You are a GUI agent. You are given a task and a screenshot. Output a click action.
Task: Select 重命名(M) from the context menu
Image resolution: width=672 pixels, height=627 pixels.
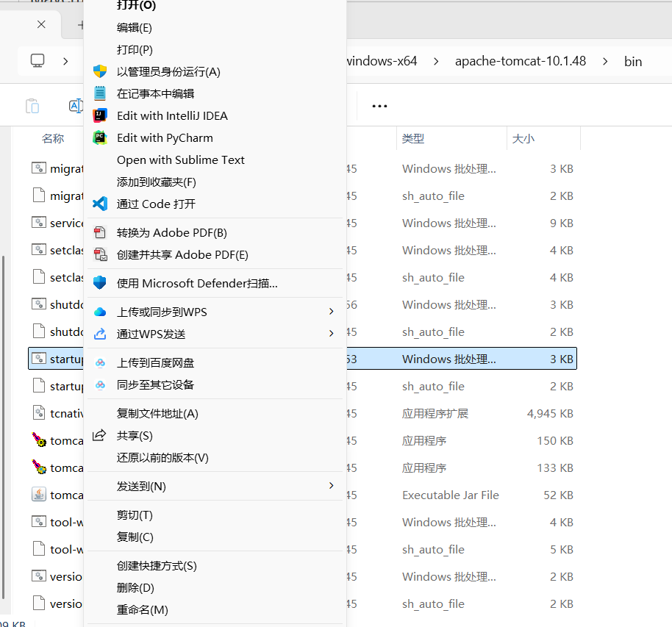click(x=215, y=609)
